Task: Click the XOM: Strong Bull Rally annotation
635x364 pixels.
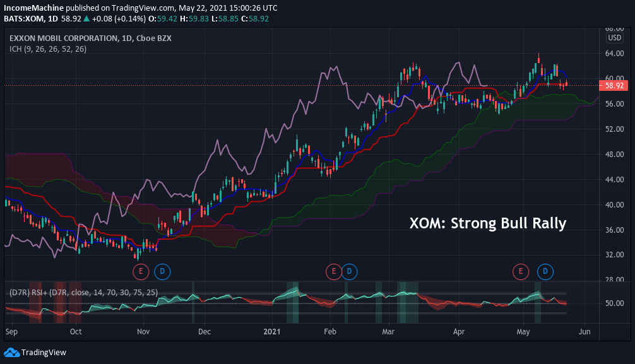Action: point(489,223)
